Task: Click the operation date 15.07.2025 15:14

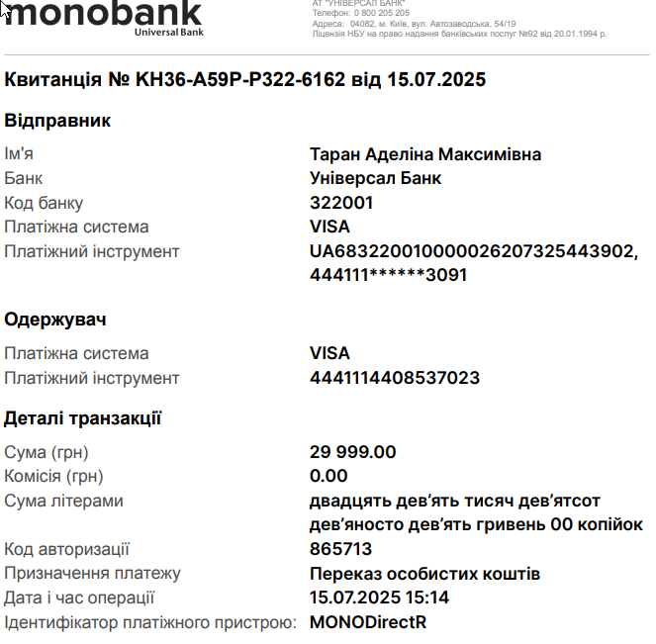Action: 379,598
